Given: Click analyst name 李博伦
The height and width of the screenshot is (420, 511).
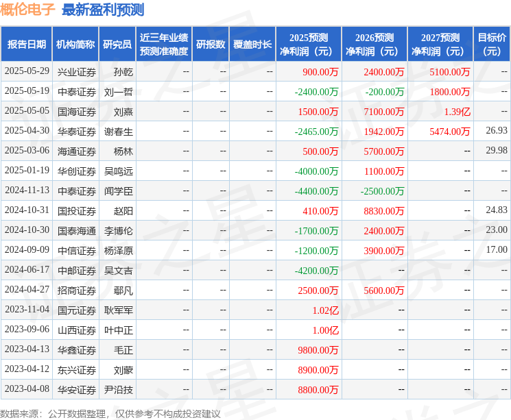Looking at the screenshot, I should coord(118,230).
